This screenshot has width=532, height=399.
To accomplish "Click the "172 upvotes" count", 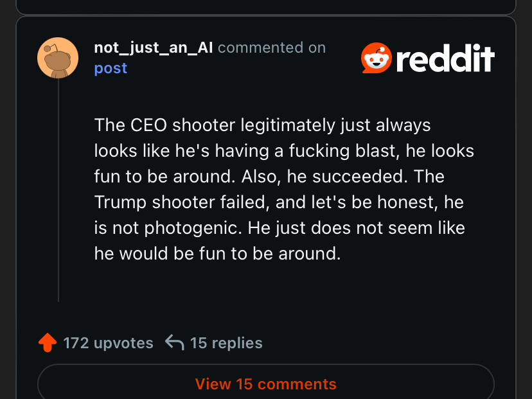I will tap(108, 343).
